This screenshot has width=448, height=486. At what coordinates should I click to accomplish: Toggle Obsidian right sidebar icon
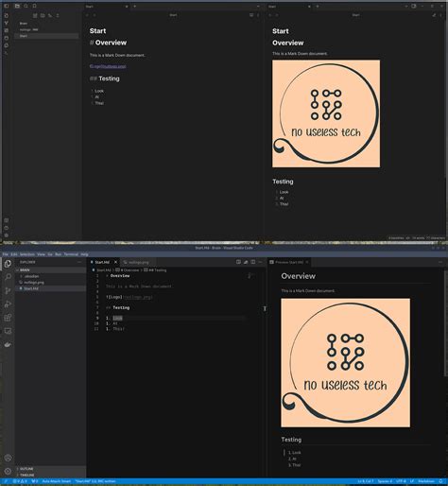(x=414, y=6)
